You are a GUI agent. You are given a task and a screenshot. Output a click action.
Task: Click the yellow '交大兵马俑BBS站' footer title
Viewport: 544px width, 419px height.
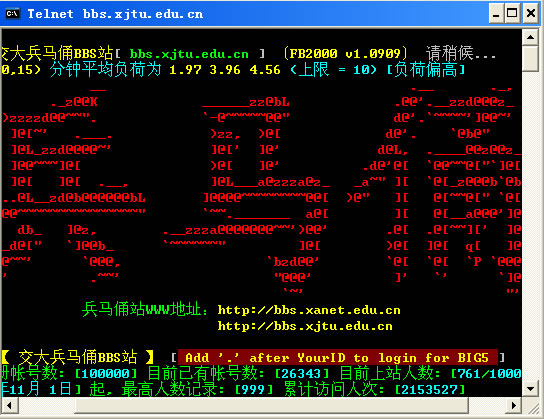78,357
